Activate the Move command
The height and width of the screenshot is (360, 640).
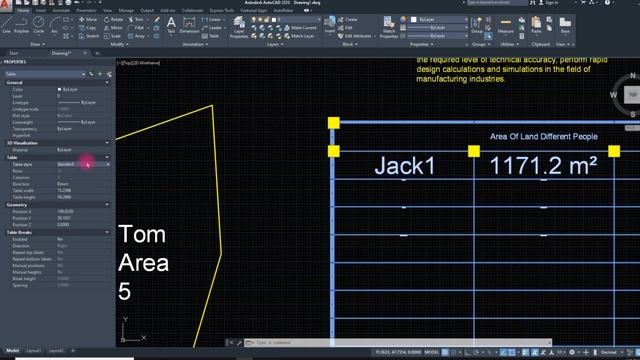click(88, 20)
